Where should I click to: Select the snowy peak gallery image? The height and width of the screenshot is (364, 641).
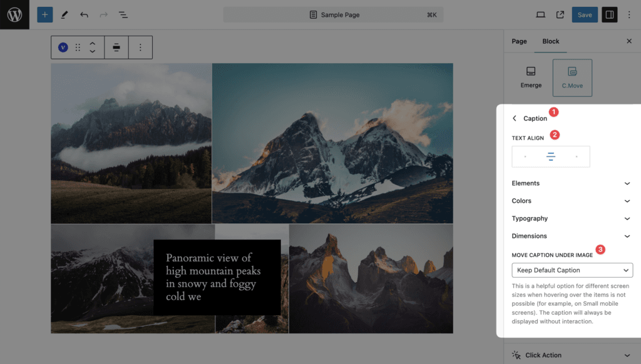tap(332, 143)
